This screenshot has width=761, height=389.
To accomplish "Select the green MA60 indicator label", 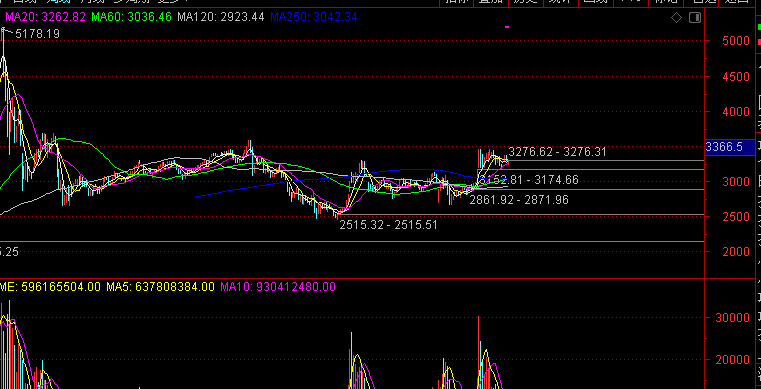I will pos(132,17).
